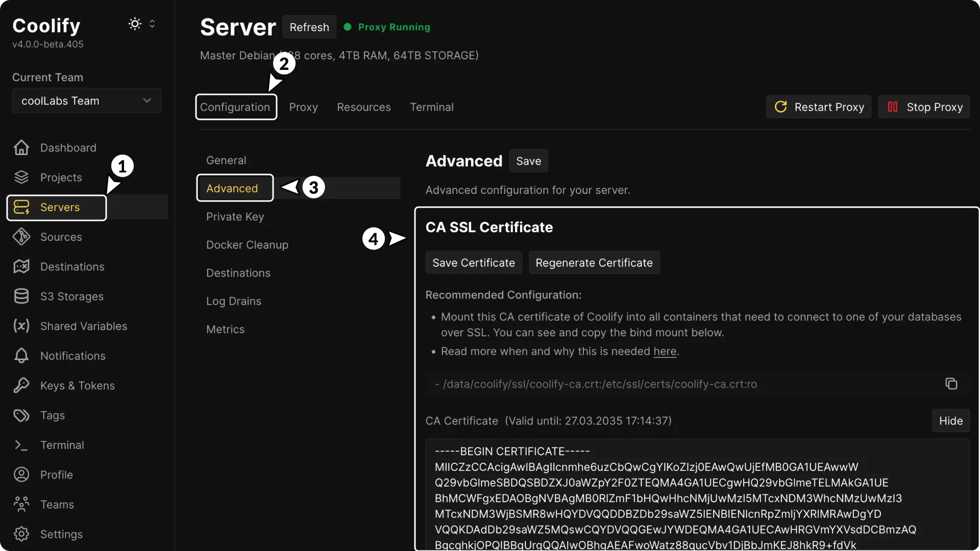Open Keys & Tokens
Screen dimensions: 980x551
point(77,386)
